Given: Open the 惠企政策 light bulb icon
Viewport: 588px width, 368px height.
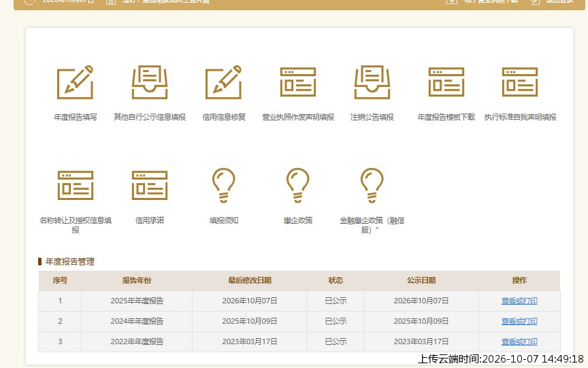Looking at the screenshot, I should (298, 186).
